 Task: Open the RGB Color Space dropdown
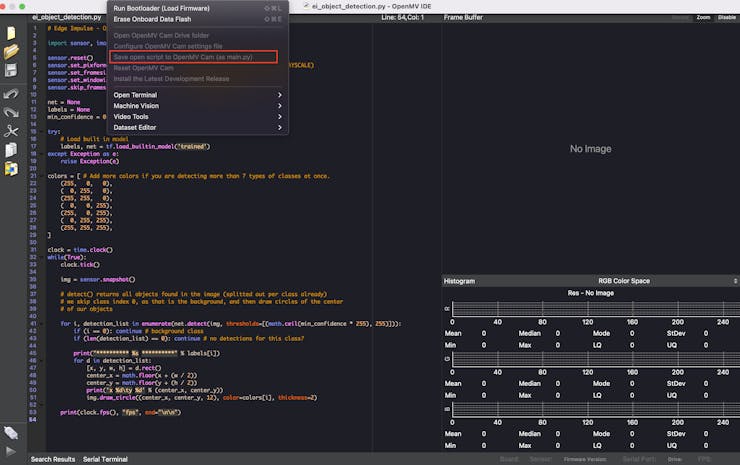point(624,281)
